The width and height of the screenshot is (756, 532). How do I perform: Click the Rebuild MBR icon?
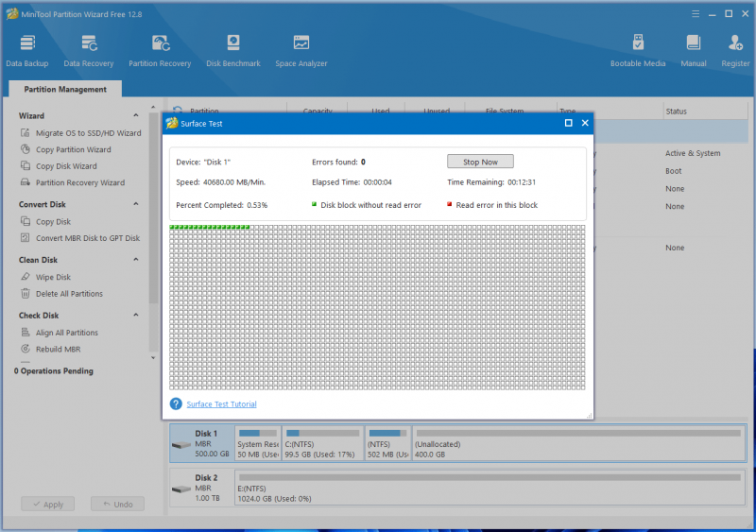(x=26, y=349)
